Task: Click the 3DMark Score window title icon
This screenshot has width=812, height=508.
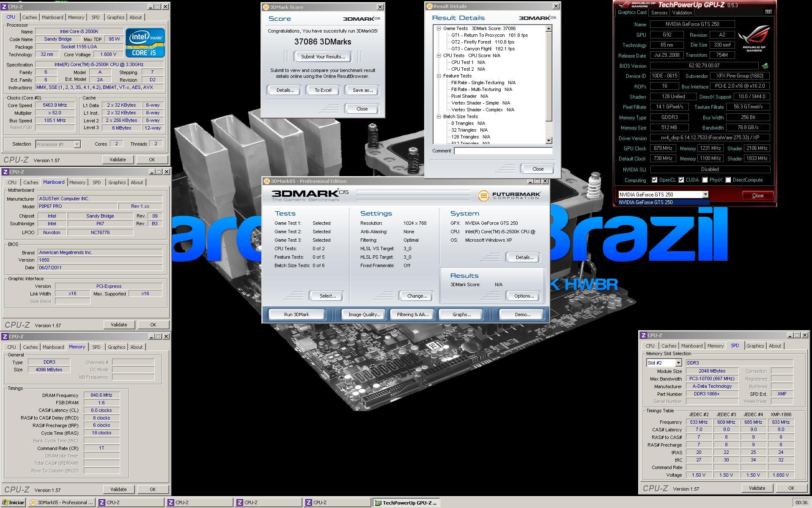Action: coord(266,7)
